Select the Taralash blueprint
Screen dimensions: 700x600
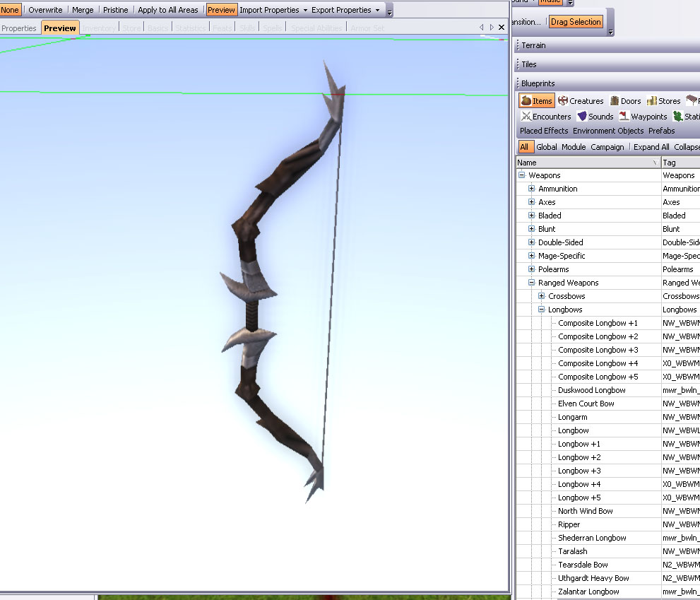click(572, 551)
